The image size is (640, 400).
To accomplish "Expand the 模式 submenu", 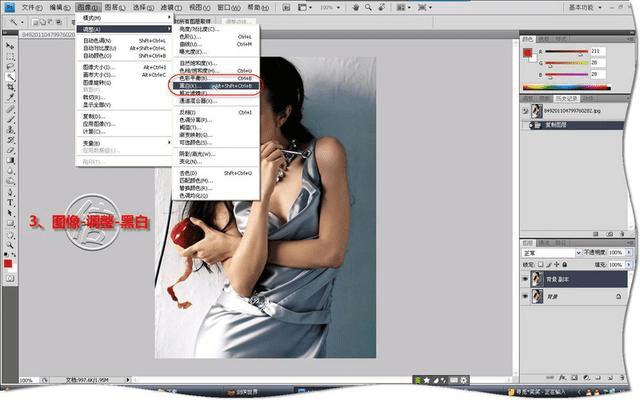I will 124,18.
